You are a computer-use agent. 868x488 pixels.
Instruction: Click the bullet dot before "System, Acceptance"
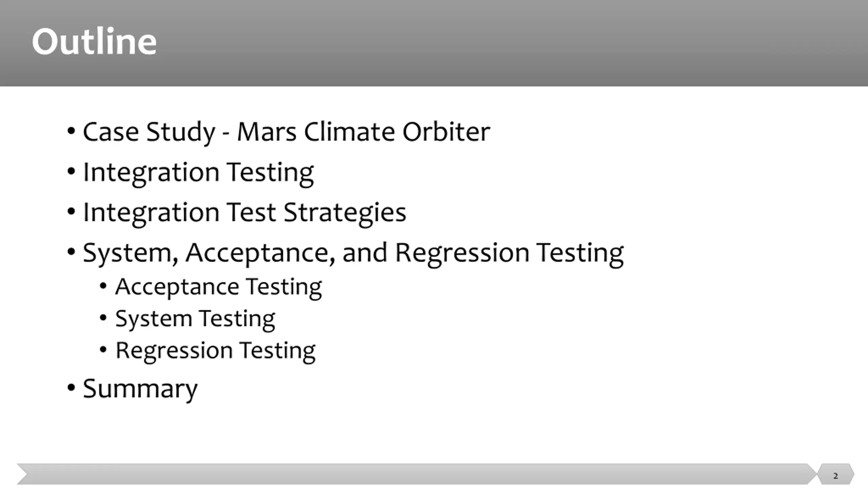(x=71, y=252)
